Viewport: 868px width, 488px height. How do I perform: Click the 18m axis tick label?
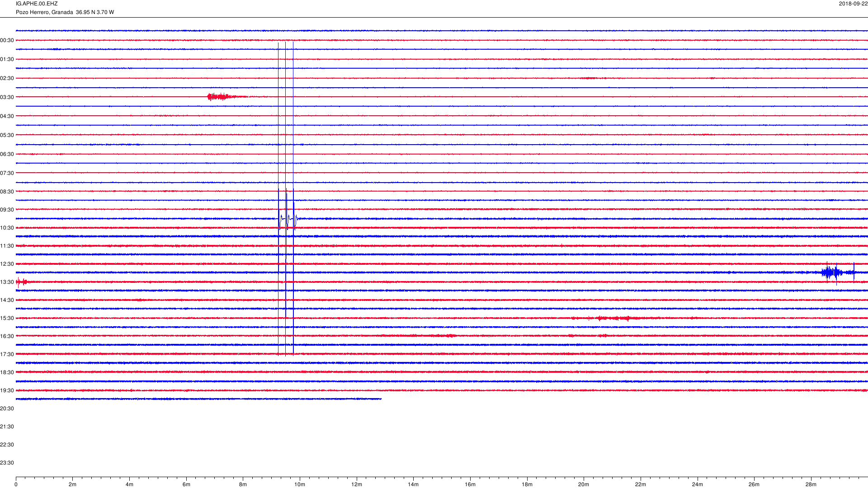coord(527,485)
